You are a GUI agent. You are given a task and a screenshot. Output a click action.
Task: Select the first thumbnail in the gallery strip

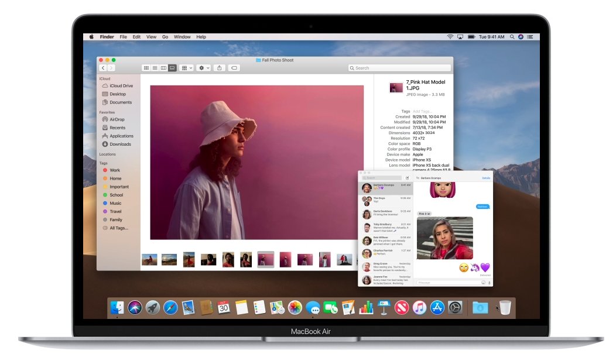click(149, 260)
